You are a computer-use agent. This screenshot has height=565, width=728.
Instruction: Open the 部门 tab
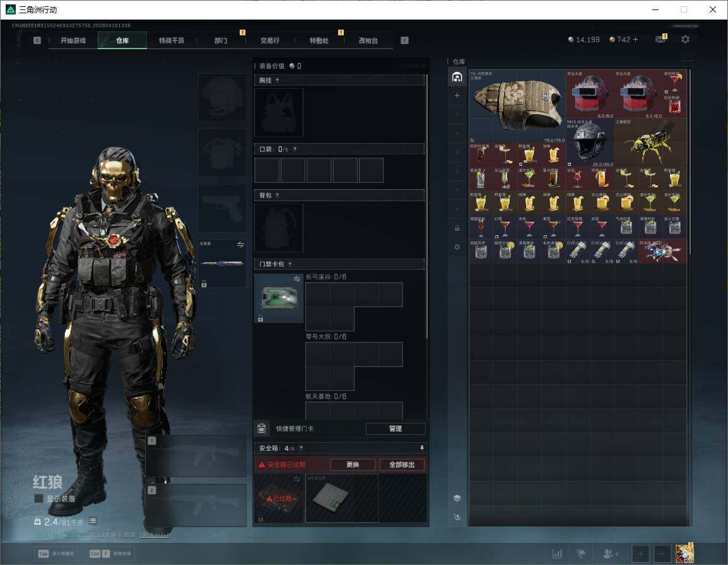pos(221,40)
